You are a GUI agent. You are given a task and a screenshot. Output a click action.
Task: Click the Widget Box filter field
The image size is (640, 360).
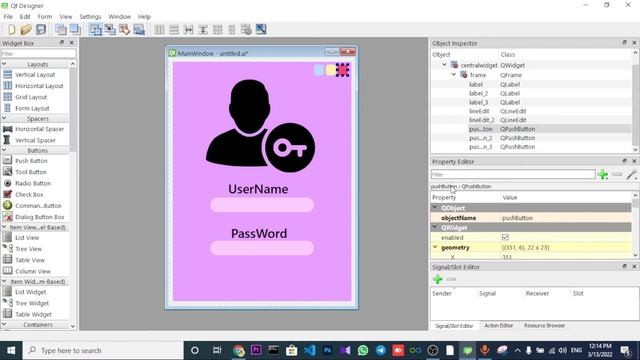[x=38, y=53]
